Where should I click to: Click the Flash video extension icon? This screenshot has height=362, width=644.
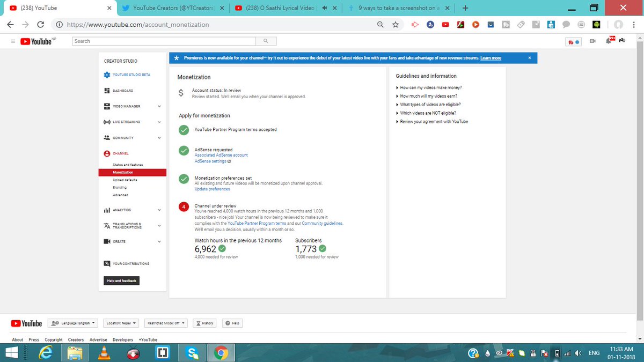coord(460,25)
